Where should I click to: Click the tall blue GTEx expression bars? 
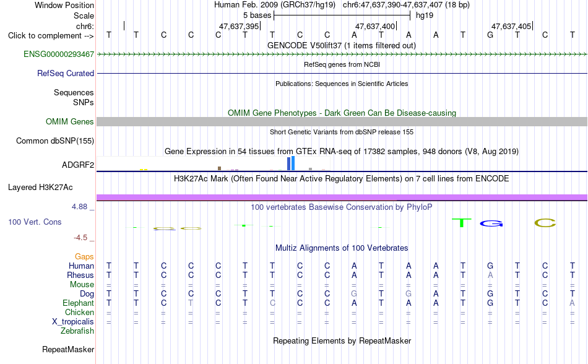click(x=291, y=163)
